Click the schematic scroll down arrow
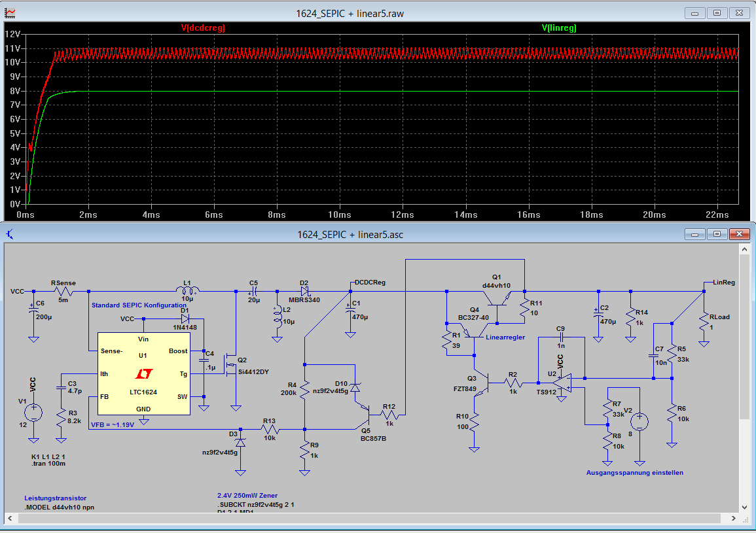Screen dimensions: 756x533 point(744,507)
